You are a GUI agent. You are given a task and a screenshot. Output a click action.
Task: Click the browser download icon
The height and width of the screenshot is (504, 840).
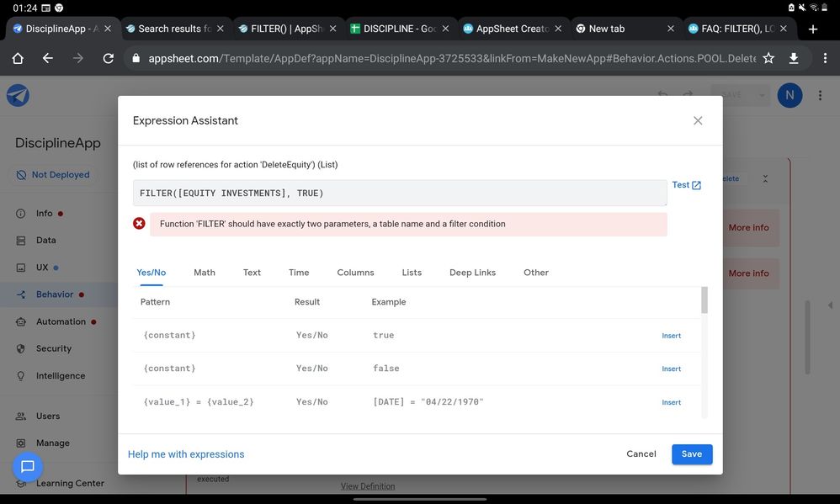pos(794,58)
